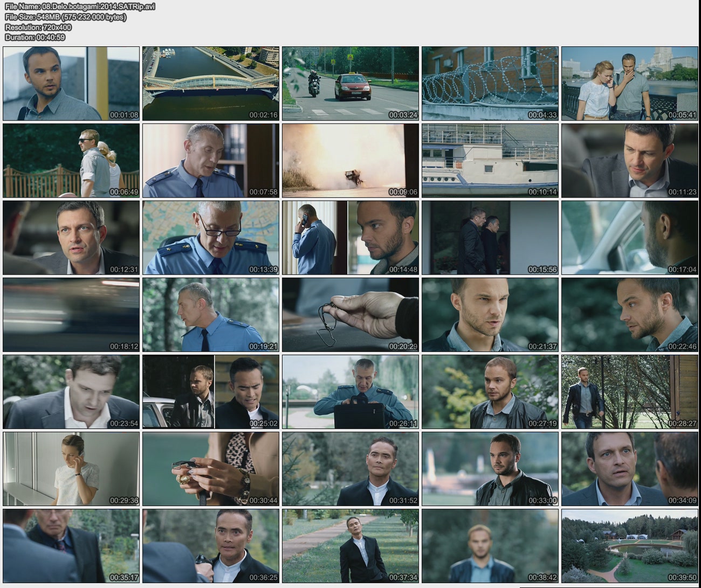
Task: Select the officer opening briefcase thumbnail
Action: (x=350, y=392)
